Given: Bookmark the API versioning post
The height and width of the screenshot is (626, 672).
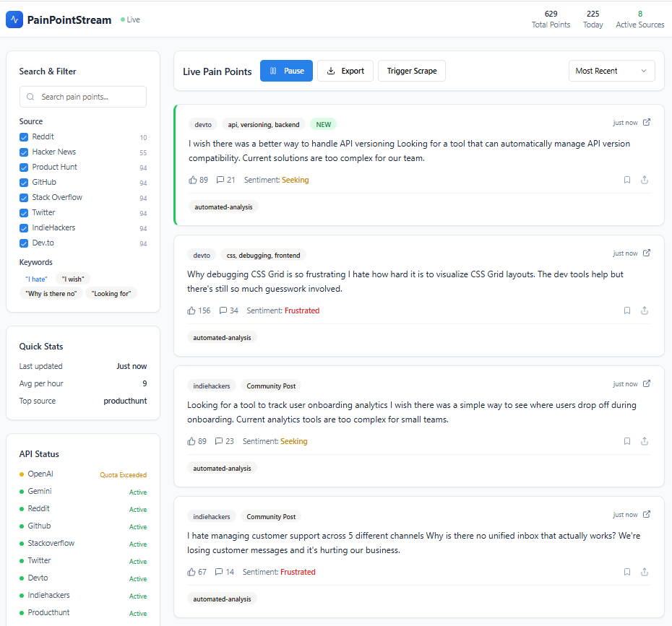Looking at the screenshot, I should tap(627, 180).
